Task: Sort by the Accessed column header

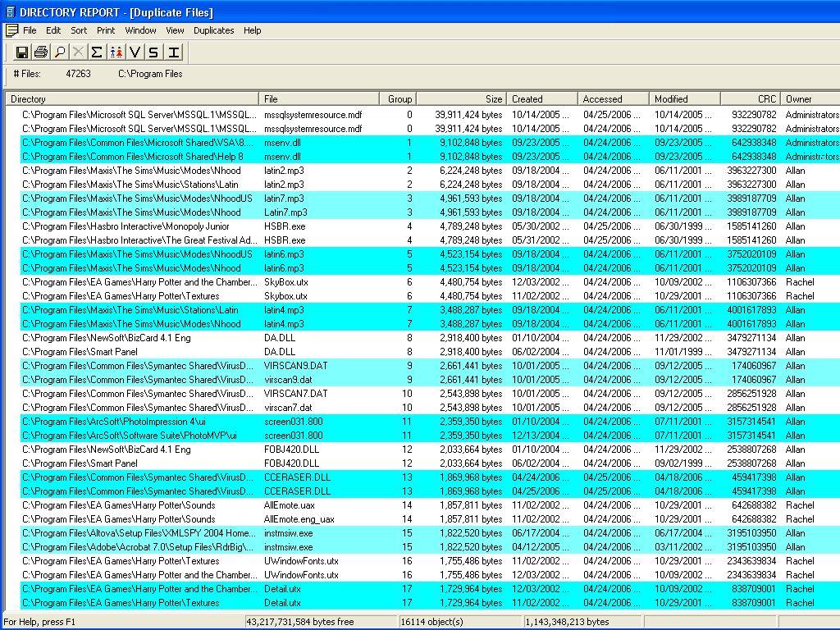Action: pos(613,99)
